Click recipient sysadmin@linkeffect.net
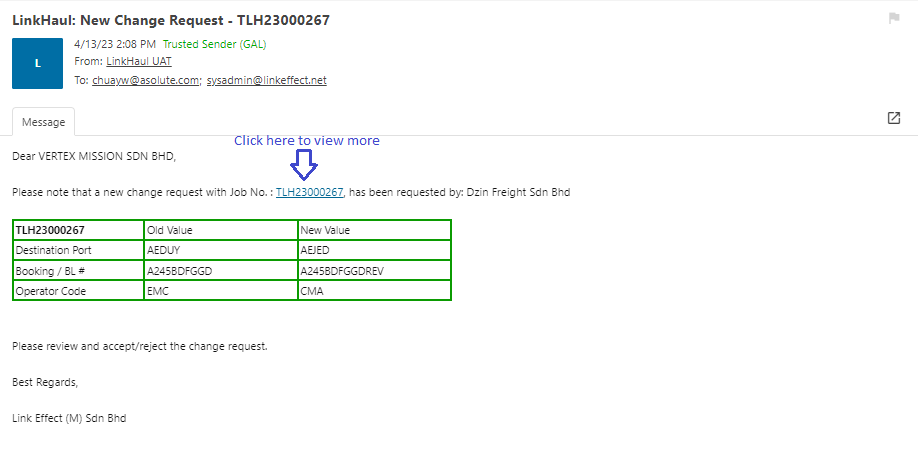This screenshot has width=918, height=449. (266, 80)
